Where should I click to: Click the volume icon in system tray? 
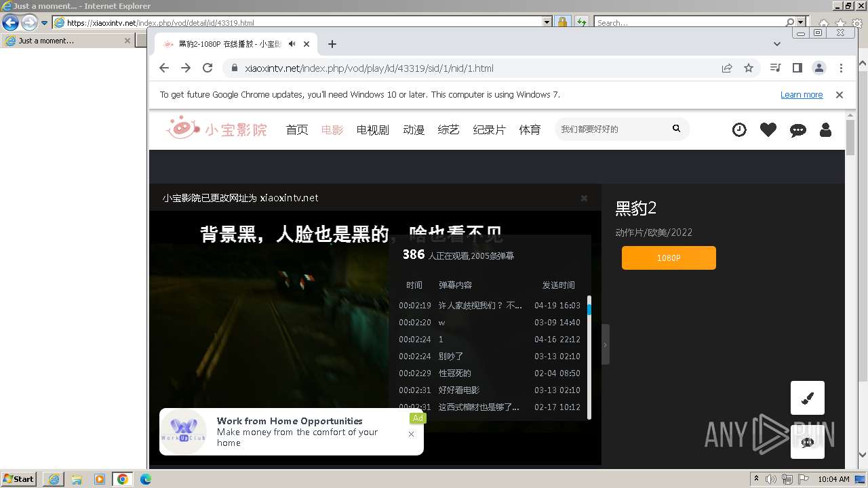[770, 479]
